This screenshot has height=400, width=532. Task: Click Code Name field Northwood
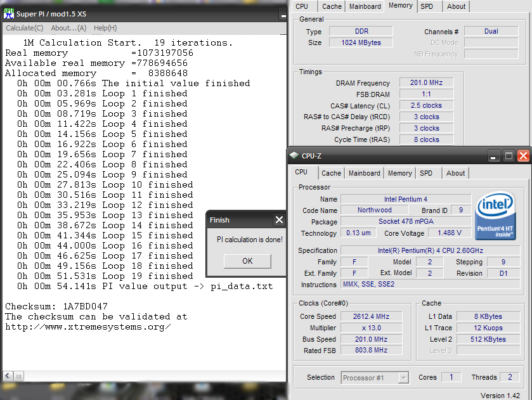[x=375, y=210]
